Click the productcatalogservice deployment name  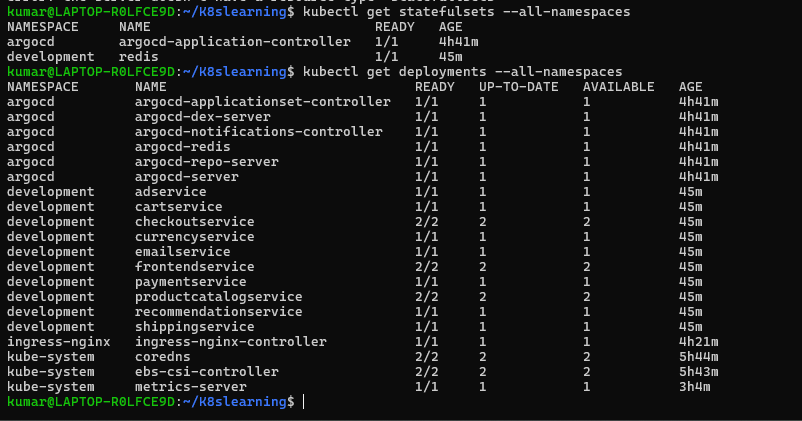coord(218,296)
